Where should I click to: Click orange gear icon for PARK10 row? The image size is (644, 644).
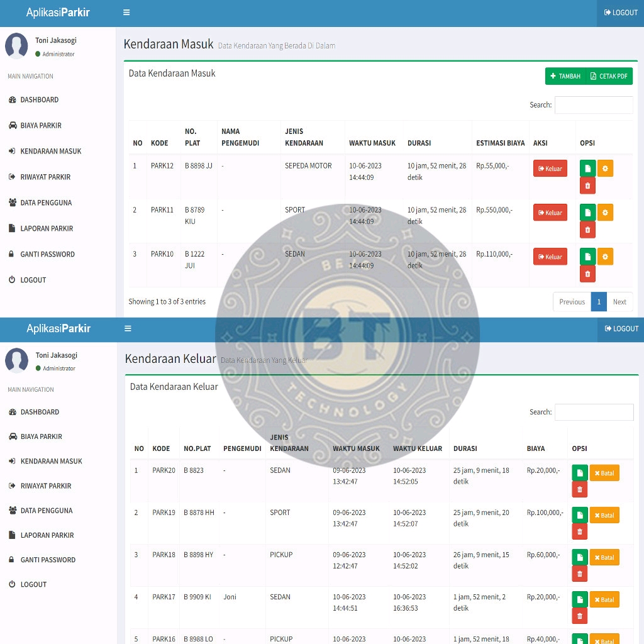605,257
